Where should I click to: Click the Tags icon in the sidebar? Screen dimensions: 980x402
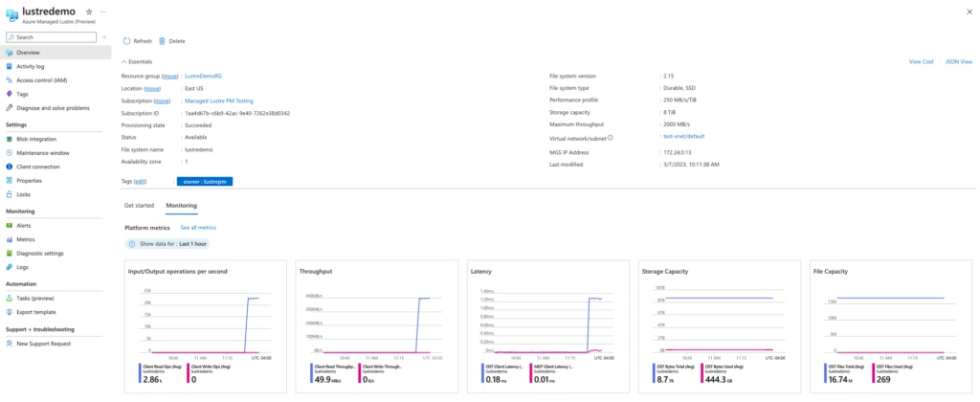click(10, 94)
